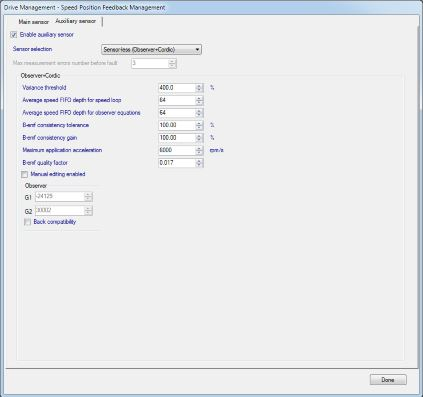The image size is (423, 397).
Task: Toggle the Enable auxiliary sensor checkbox
Action: click(14, 35)
